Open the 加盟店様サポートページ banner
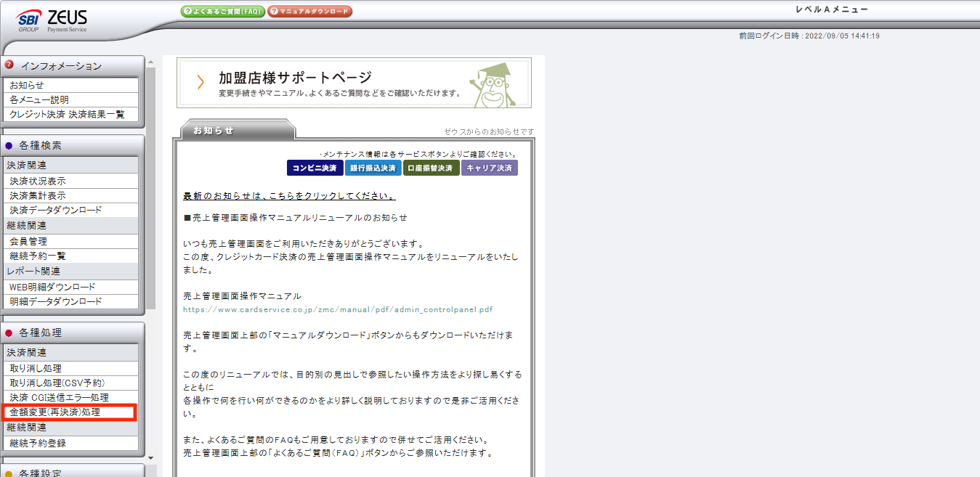The image size is (980, 477). click(354, 83)
